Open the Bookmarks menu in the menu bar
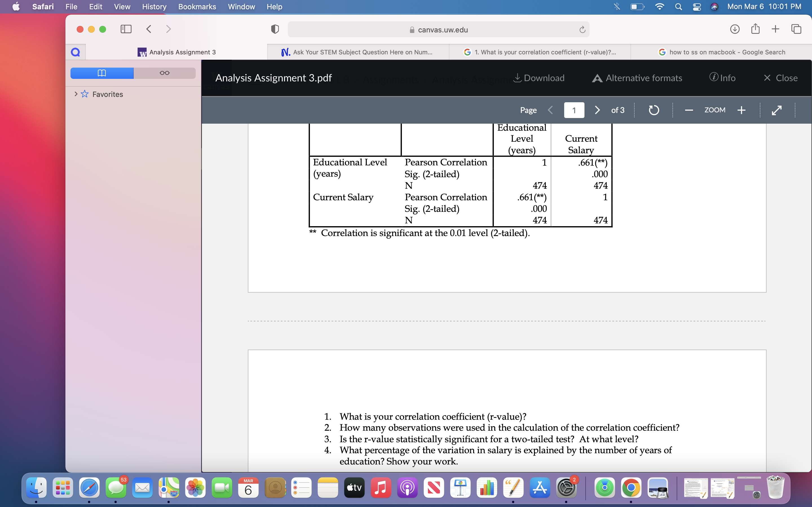The image size is (812, 507). click(197, 7)
